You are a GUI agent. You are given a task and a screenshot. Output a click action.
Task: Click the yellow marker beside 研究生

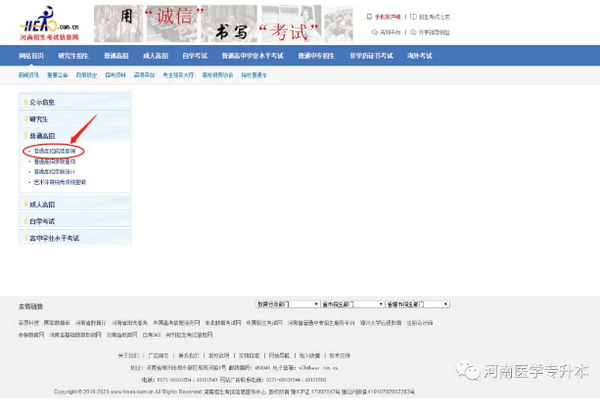(25, 118)
